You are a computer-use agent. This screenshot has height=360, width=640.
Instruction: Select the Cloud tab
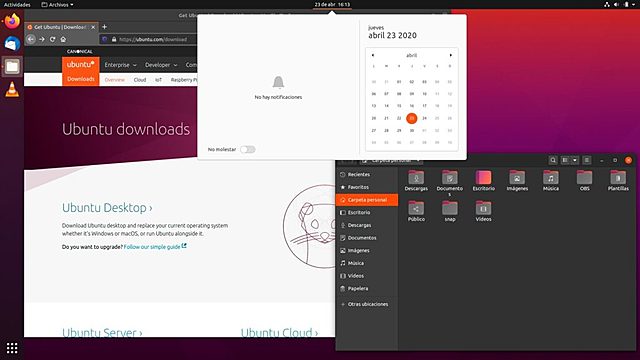140,80
